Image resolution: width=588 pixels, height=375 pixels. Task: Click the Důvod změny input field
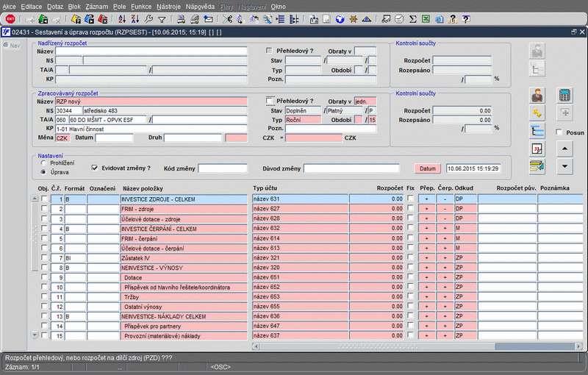pos(351,168)
